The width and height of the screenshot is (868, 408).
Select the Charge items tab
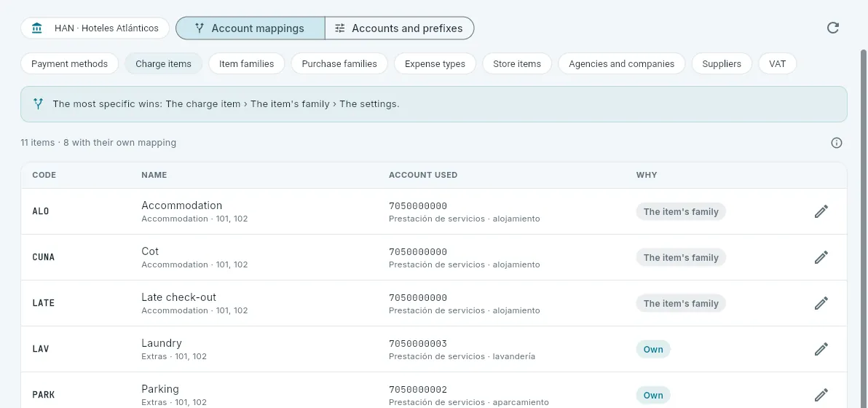point(163,63)
